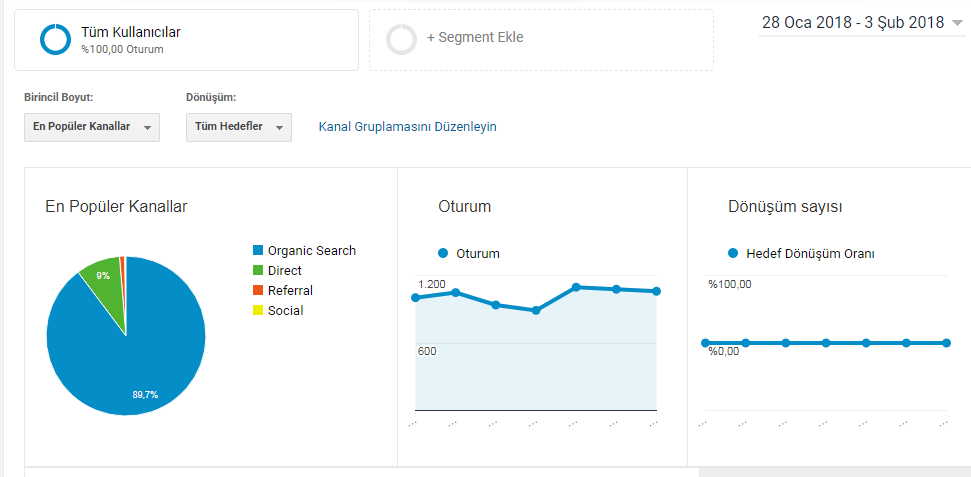Viewport: 971px width, 477px height.
Task: Click the lowest point on Oturum line chart
Action: (536, 310)
